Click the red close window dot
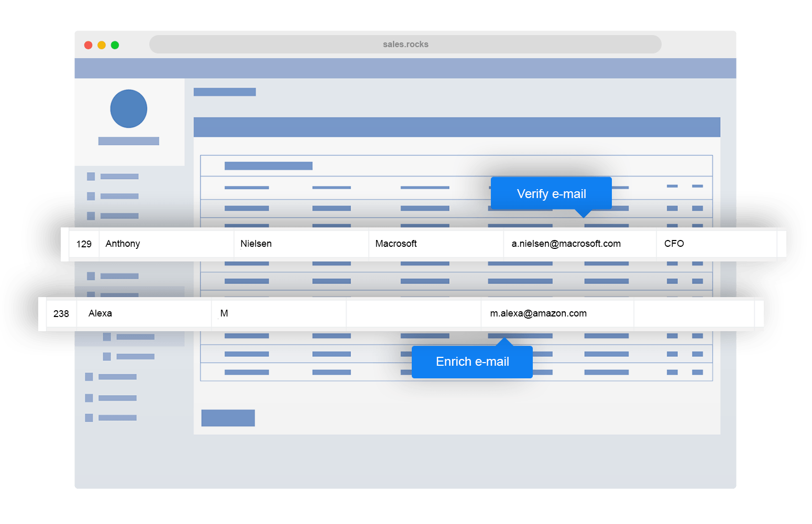The image size is (812, 524). [x=88, y=45]
